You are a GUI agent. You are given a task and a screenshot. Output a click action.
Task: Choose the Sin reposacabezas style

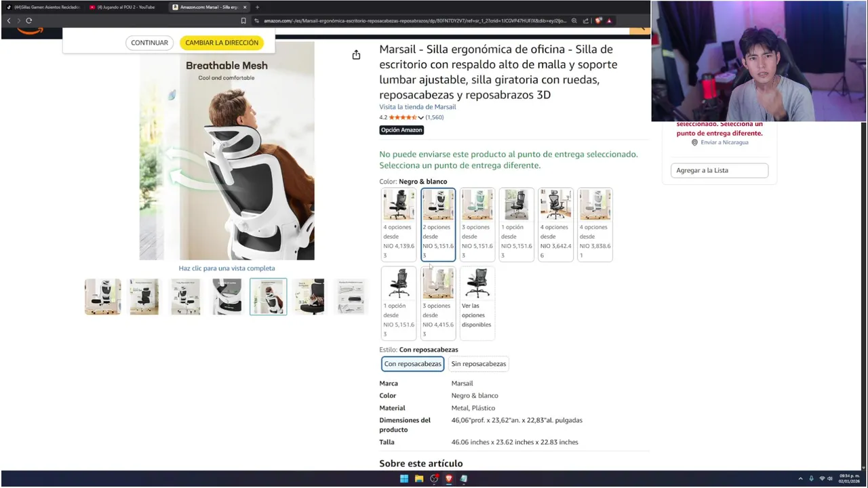479,364
